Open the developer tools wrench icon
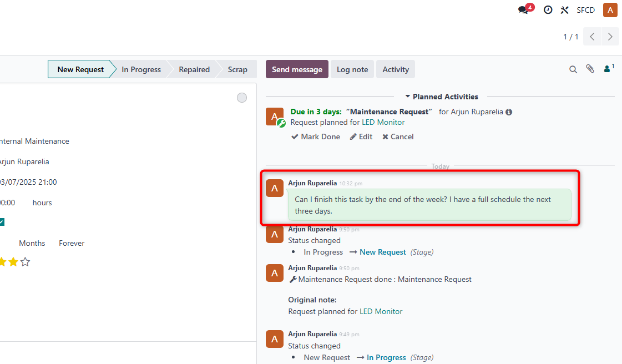Image resolution: width=622 pixels, height=364 pixels. click(x=564, y=9)
